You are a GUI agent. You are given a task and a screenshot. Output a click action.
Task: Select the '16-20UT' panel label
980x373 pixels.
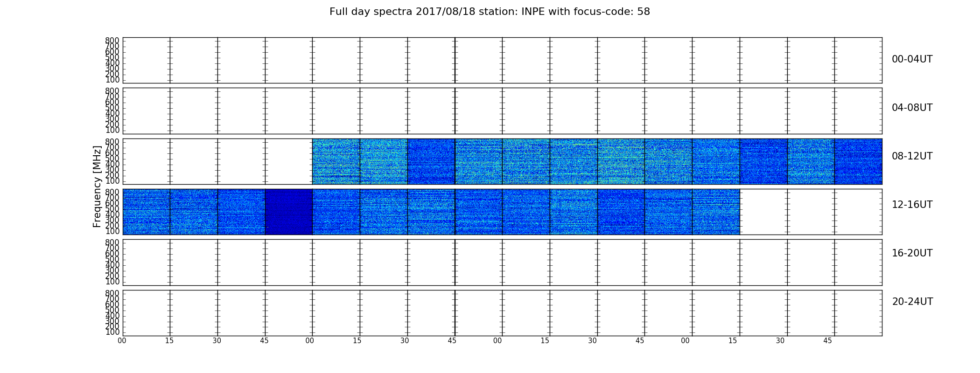(912, 253)
